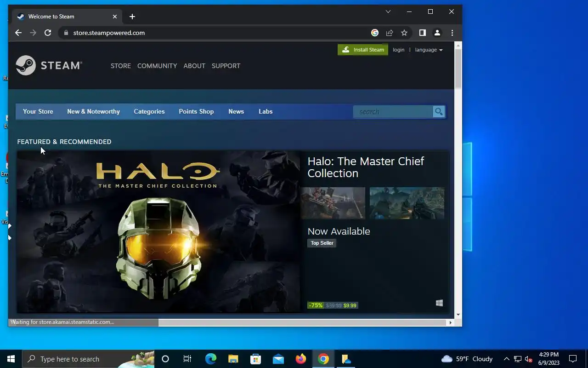Open the Chrome side panel icon

(423, 33)
